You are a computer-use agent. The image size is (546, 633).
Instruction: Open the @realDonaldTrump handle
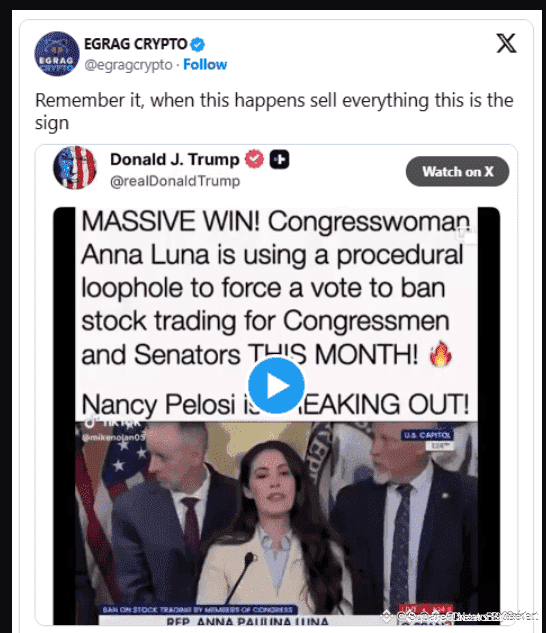(x=175, y=181)
